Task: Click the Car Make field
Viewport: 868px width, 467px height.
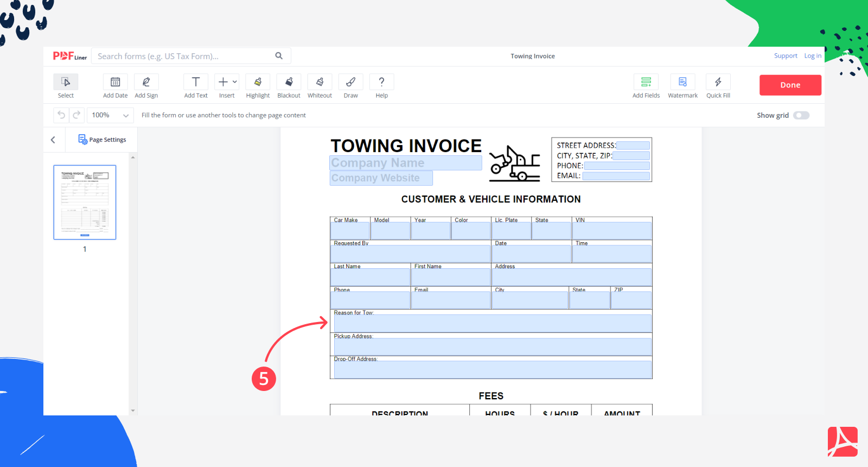Action: (350, 231)
